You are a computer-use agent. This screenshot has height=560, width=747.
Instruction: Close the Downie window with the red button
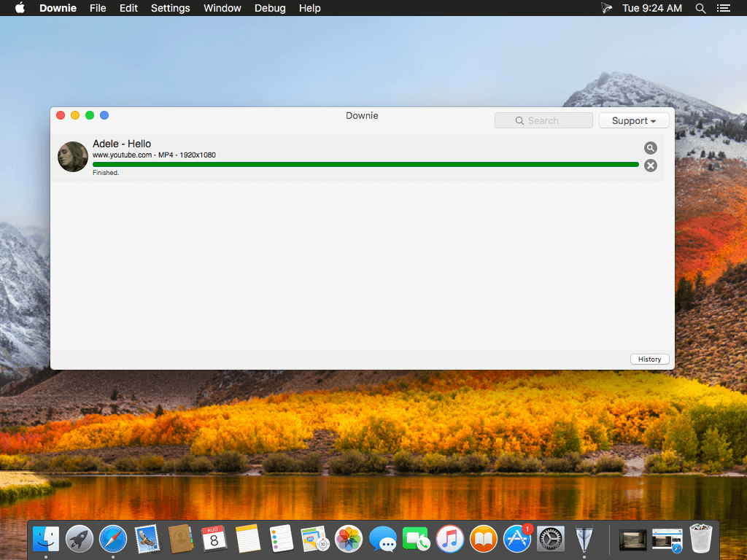pos(61,115)
